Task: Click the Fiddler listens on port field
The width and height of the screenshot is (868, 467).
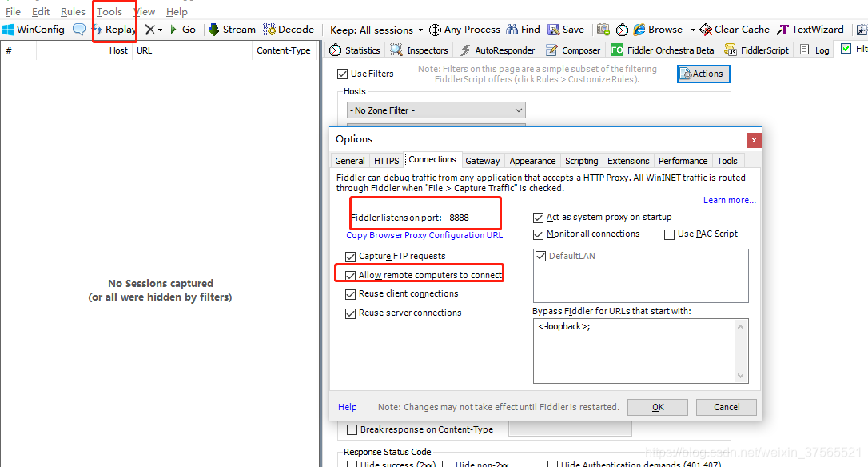Action: [x=472, y=218]
